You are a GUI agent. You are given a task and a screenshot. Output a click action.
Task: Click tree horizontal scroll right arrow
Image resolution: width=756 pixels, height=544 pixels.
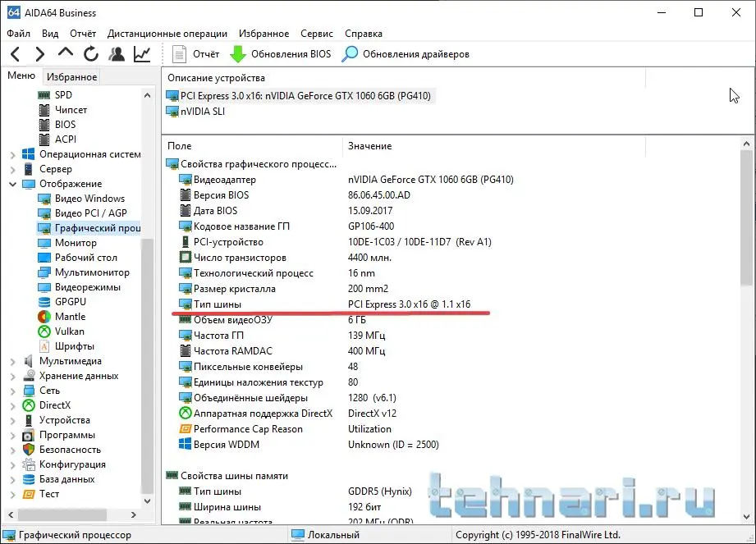point(134,514)
